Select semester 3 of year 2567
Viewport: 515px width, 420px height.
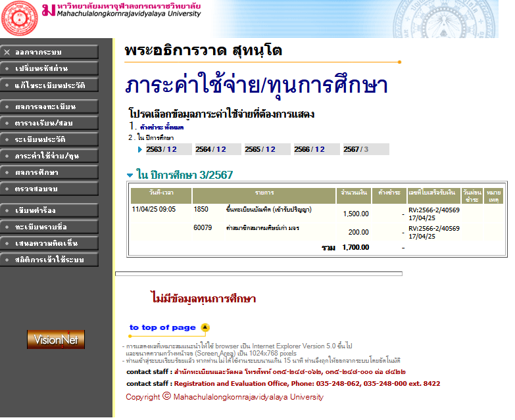[x=366, y=149]
